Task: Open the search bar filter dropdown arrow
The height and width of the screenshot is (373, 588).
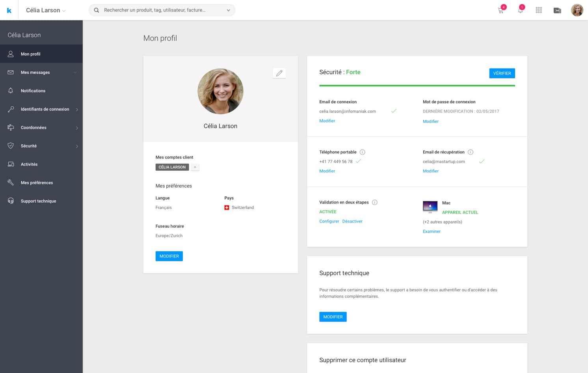Action: click(x=228, y=10)
